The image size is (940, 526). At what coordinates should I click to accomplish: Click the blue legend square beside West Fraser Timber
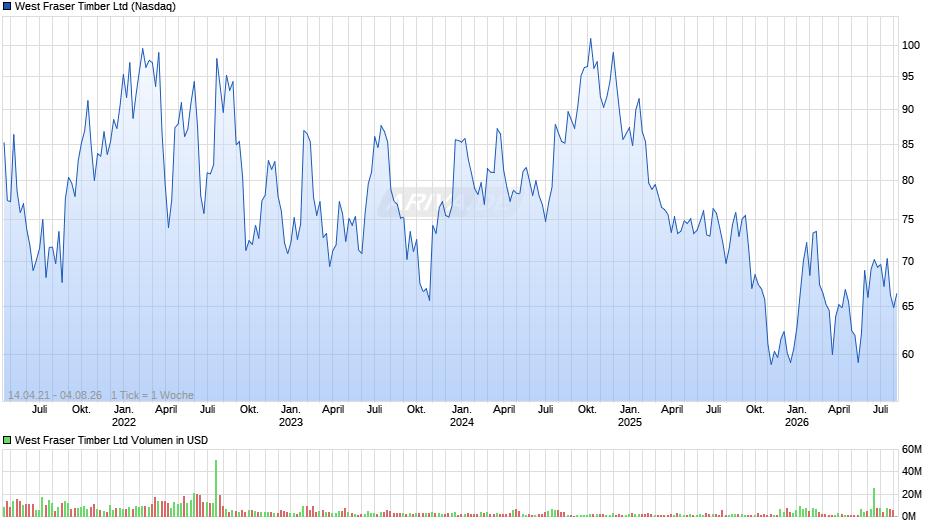click(7, 7)
